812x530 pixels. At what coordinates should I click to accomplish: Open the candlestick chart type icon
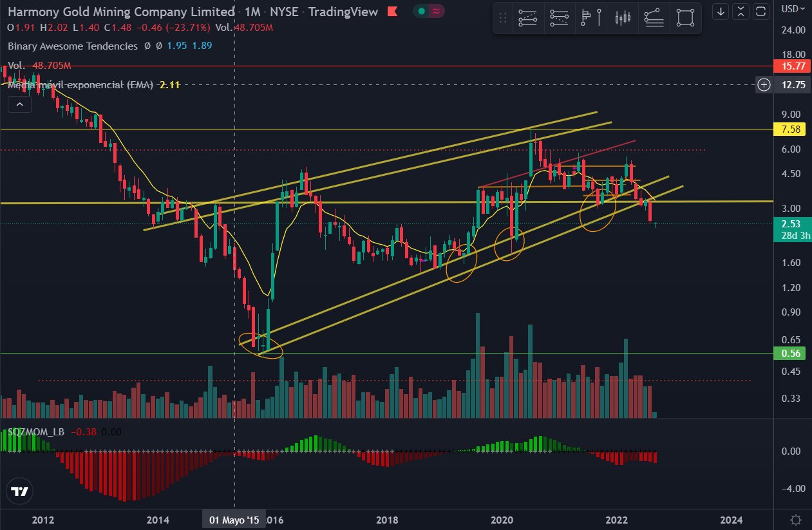[622, 19]
